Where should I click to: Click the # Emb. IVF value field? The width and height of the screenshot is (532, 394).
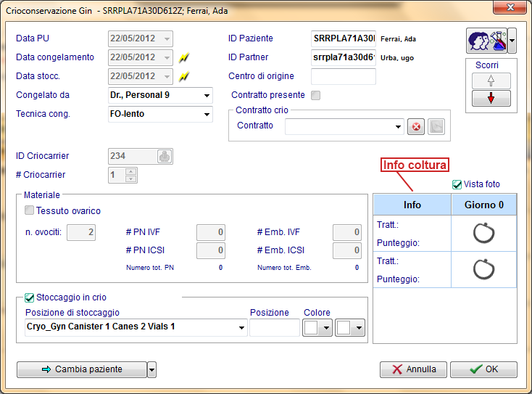347,232
